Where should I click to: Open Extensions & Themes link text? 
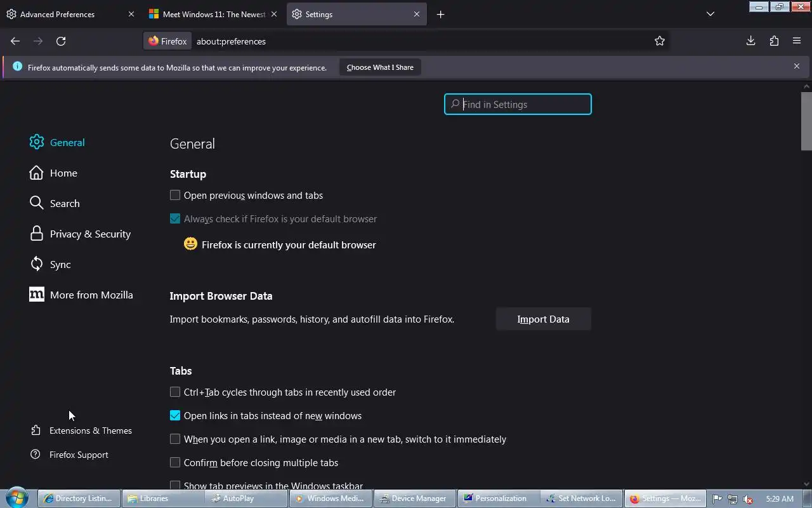pyautogui.click(x=91, y=431)
